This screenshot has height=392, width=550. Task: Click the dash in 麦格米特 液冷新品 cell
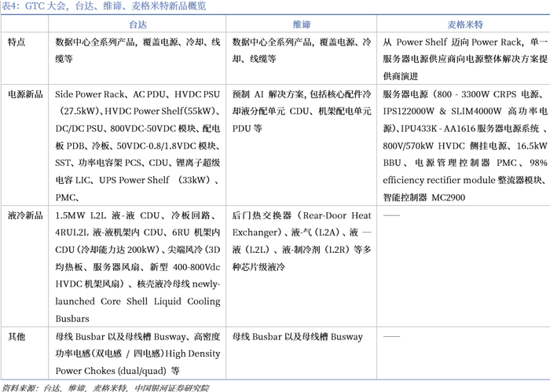391,215
